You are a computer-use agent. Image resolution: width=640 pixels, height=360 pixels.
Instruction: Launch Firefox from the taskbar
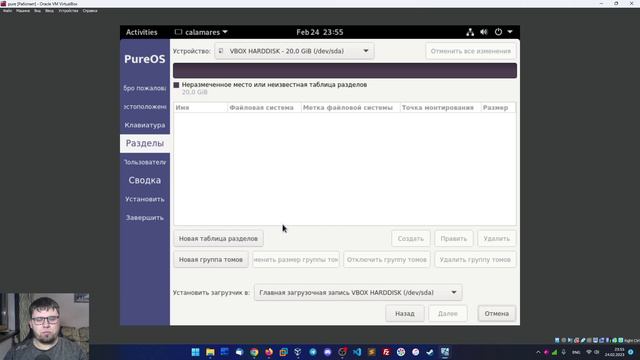coord(269,352)
